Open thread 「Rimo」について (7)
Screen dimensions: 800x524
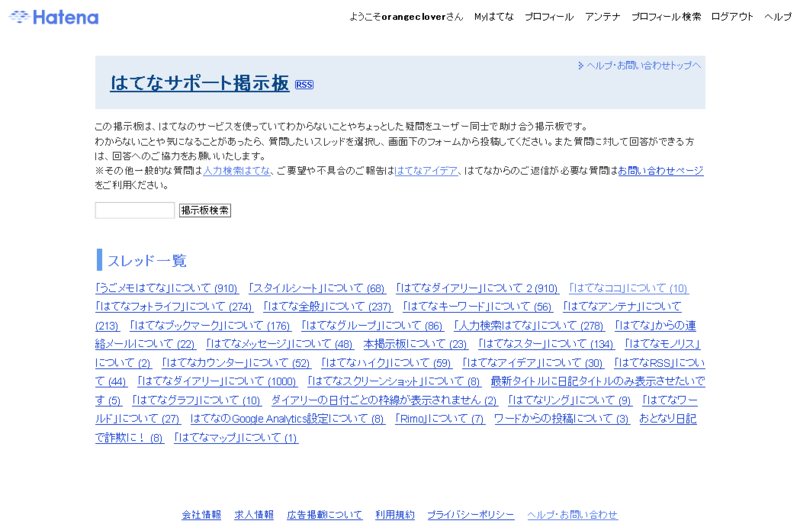coord(440,419)
